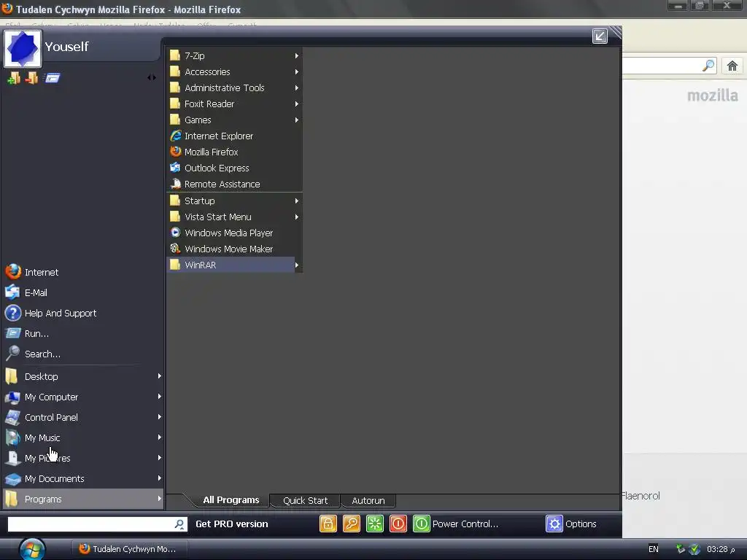This screenshot has height=560, width=747.
Task: Expand the Accessories folder
Action: click(x=234, y=72)
